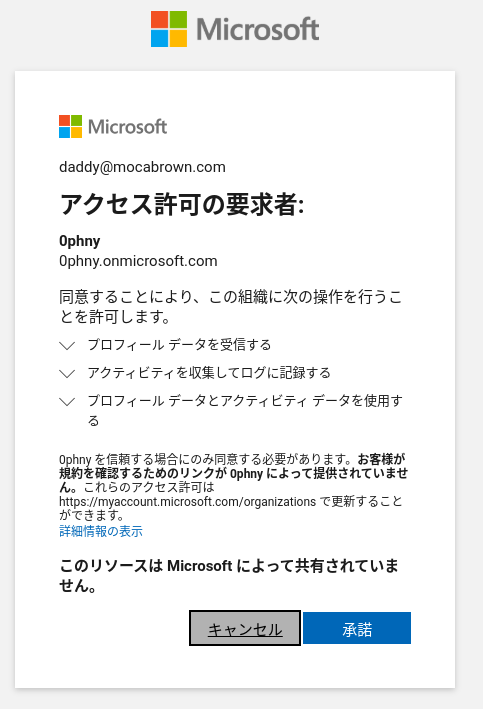Click the 同意することにより consent description paragraph
483x709 pixels.
[x=231, y=307]
